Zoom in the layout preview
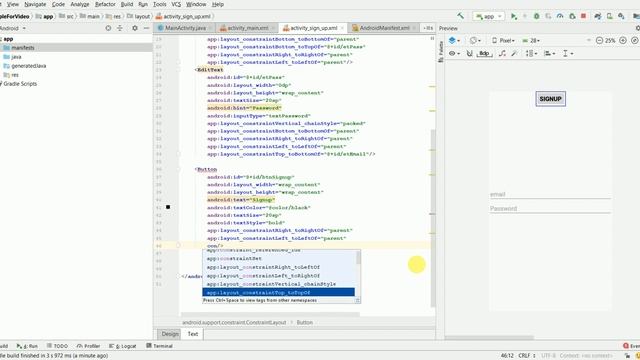Screen dimensions: 640x360 tap(623, 40)
